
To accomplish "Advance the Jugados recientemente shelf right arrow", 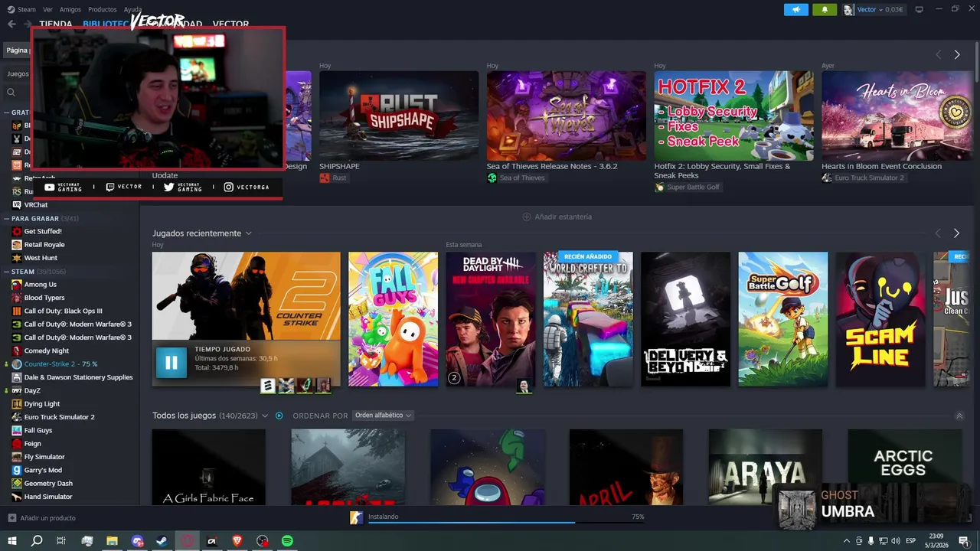I will coord(956,233).
